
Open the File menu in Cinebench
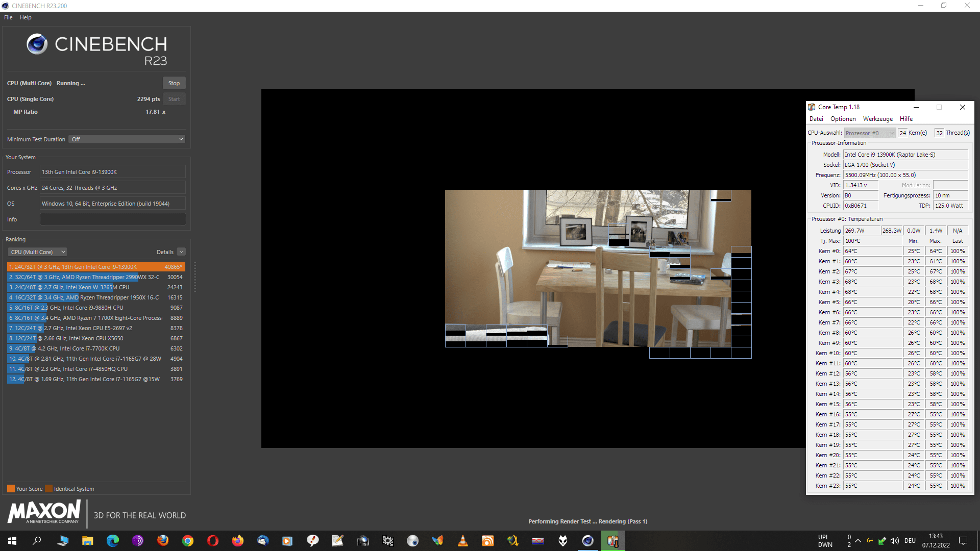pyautogui.click(x=8, y=17)
